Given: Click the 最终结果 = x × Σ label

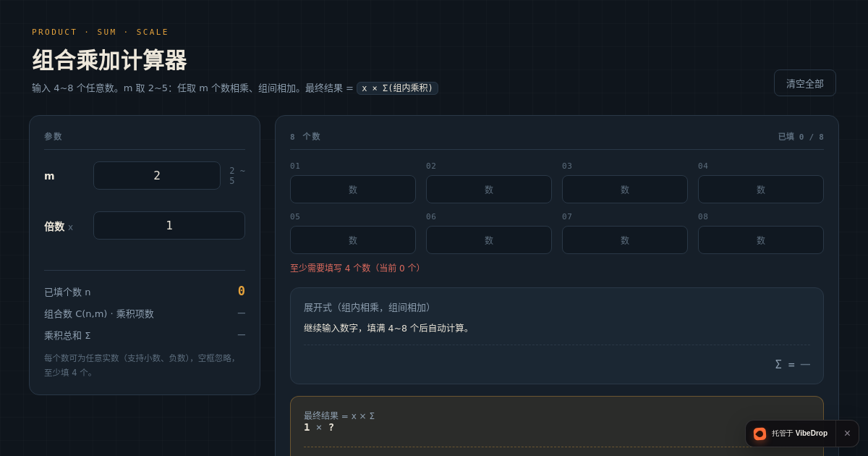Looking at the screenshot, I should point(339,416).
